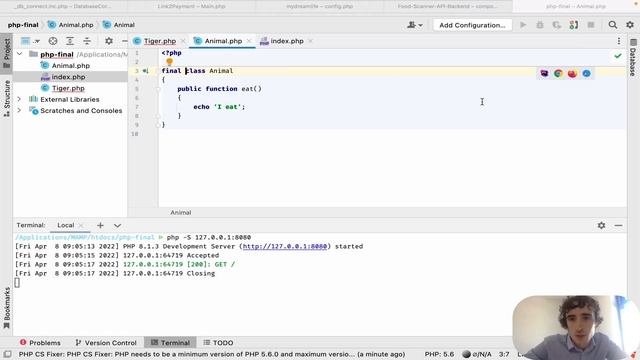
Task: Click Collapse All icon in Project panel
Action: pos(87,41)
